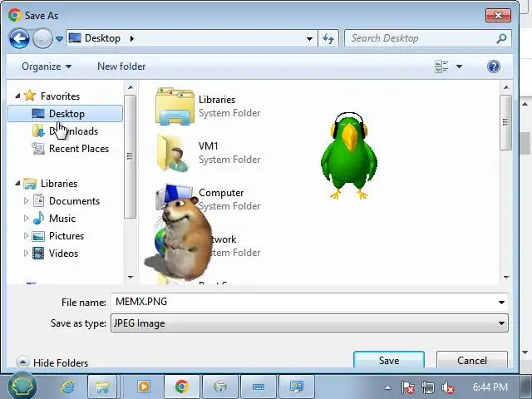The image size is (532, 399).
Task: Click the file list scroll up arrow
Action: pos(506,87)
